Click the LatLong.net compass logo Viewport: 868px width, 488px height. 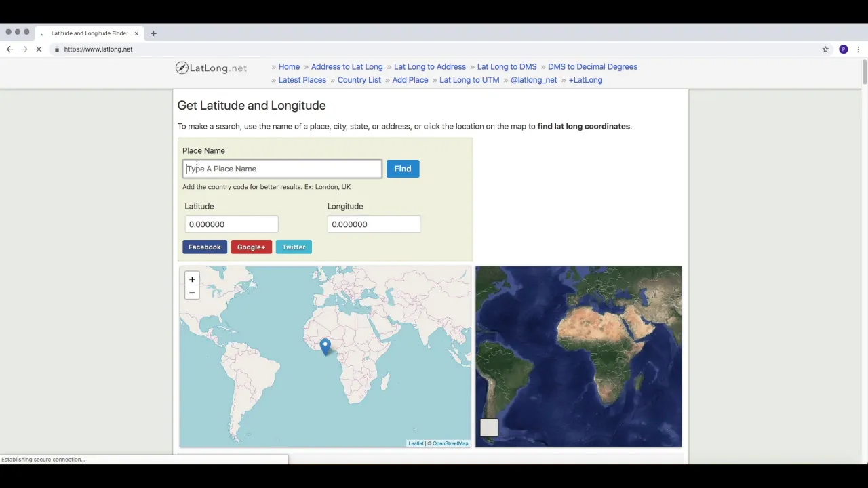click(211, 68)
